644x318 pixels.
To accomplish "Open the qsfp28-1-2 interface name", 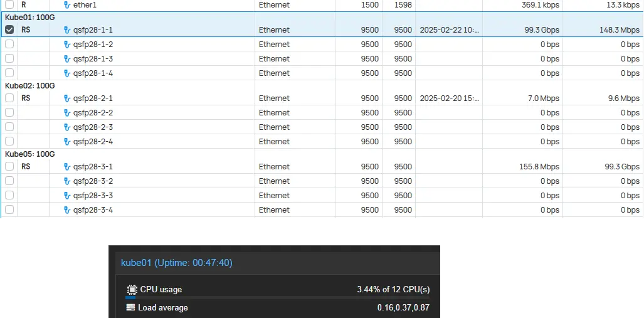I will (93, 44).
